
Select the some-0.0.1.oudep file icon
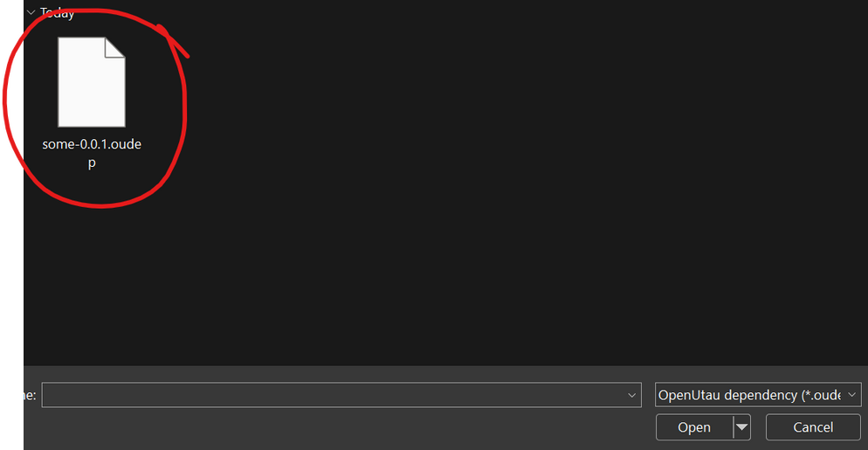(92, 82)
